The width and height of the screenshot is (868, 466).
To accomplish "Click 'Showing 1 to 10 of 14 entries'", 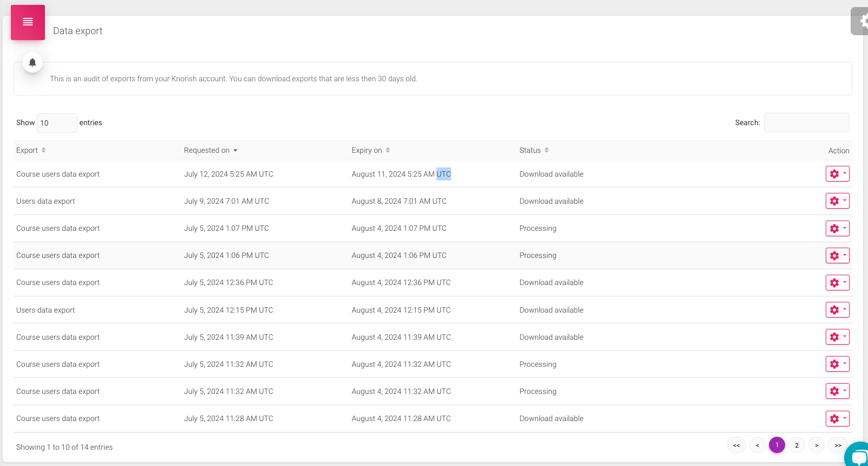I will click(x=64, y=447).
